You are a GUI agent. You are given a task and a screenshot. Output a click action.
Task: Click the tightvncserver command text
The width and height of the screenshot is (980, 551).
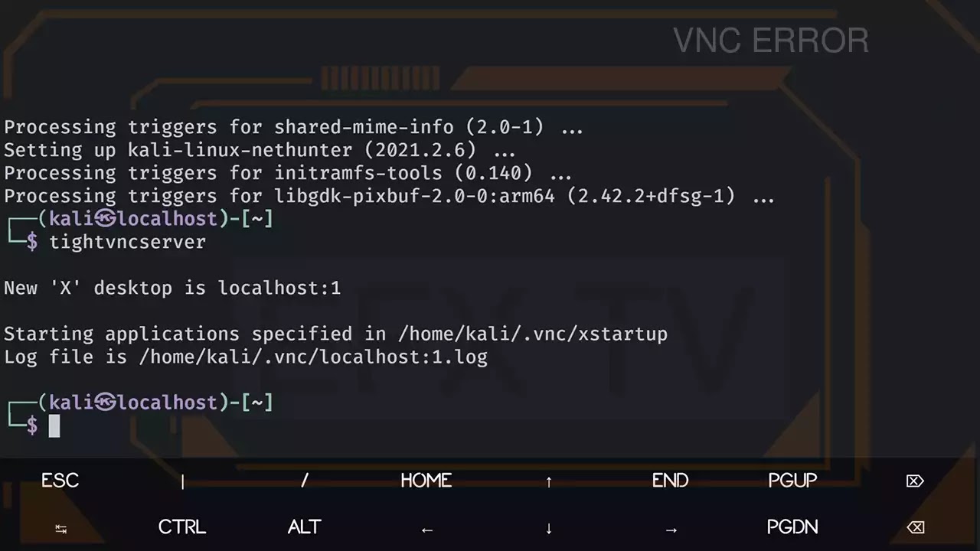pos(128,243)
